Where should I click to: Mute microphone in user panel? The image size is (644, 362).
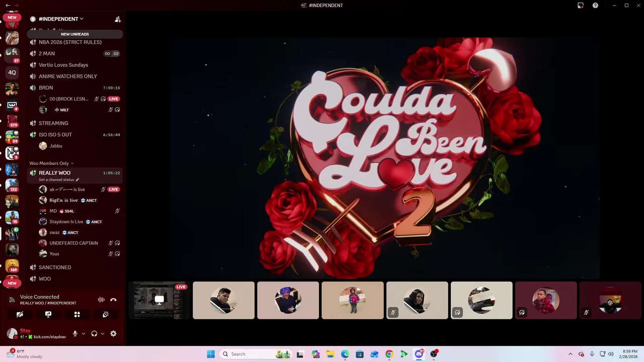tap(75, 333)
